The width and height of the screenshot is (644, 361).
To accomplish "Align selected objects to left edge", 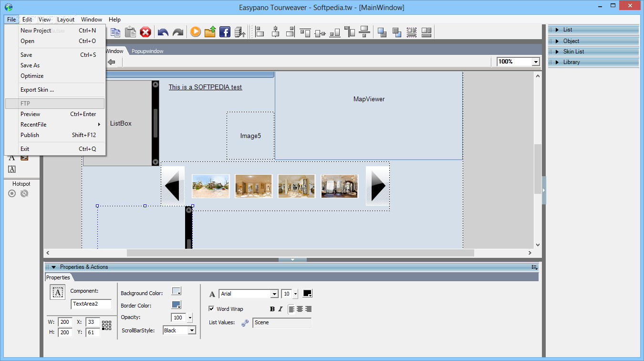I will point(260,32).
